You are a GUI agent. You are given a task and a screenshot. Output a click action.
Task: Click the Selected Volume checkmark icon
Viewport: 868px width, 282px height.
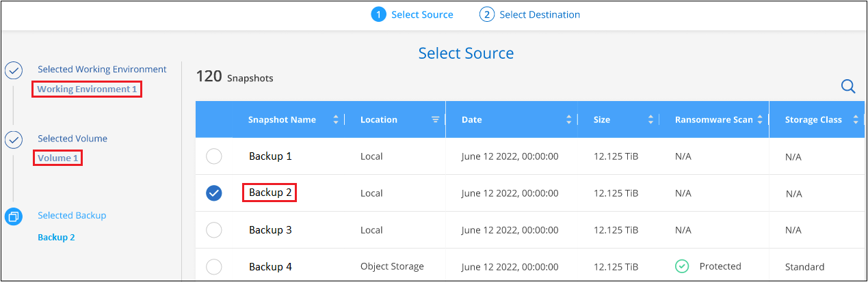pyautogui.click(x=14, y=140)
